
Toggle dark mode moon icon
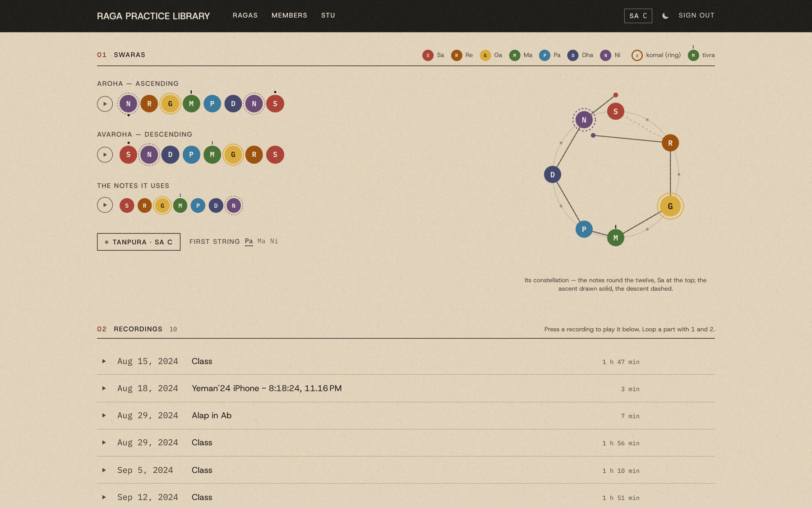[665, 16]
